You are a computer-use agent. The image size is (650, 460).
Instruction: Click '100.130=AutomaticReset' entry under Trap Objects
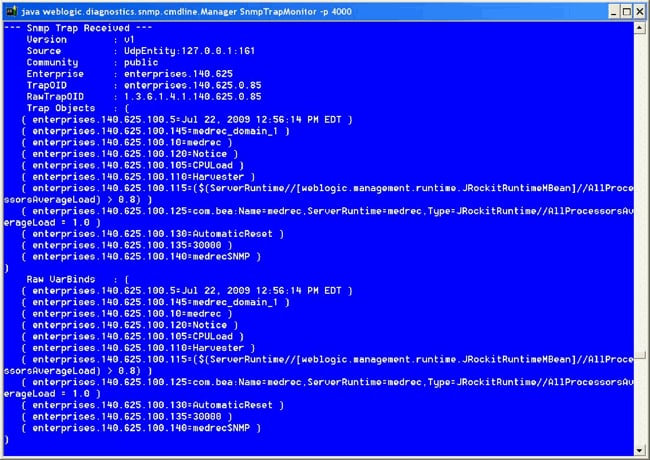pyautogui.click(x=153, y=234)
